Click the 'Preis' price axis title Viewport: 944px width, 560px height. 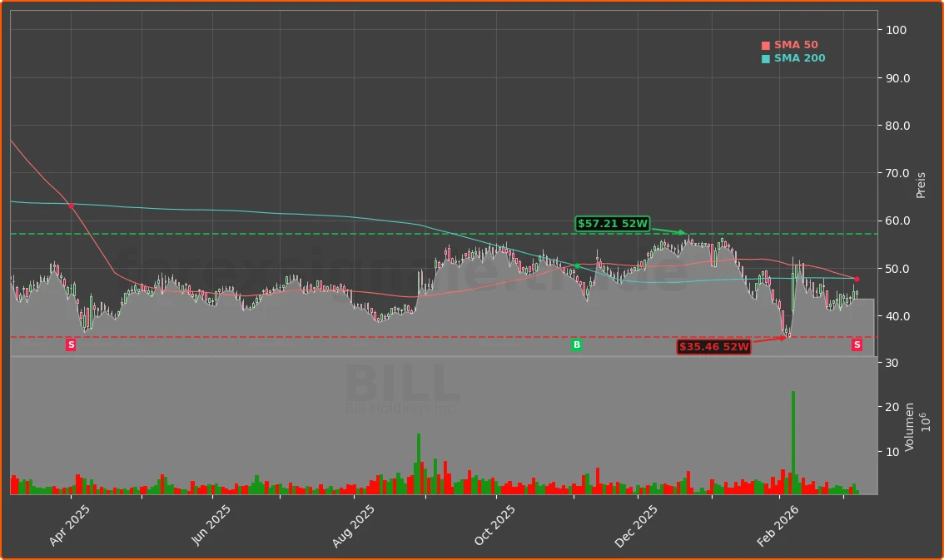pyautogui.click(x=921, y=185)
